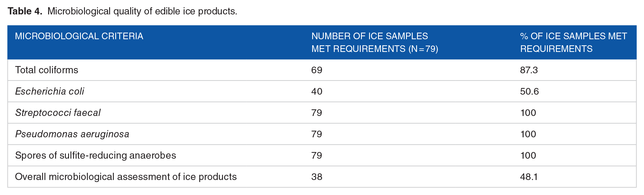Click the Pseudomonas aeruginosa row label
644x195 pixels.
pos(72,134)
